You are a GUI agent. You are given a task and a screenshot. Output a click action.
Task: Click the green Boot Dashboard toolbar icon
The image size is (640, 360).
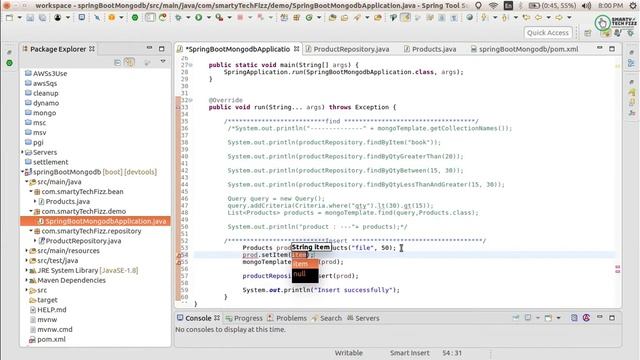point(135,18)
